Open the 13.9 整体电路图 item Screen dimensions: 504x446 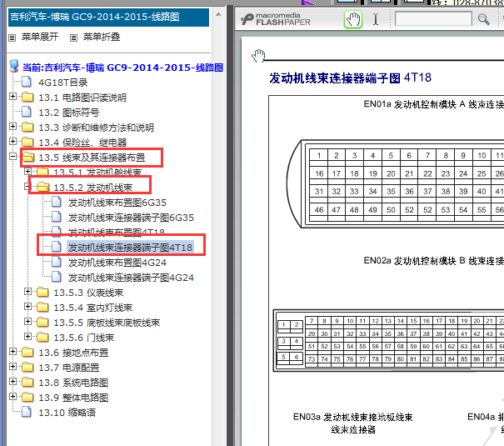(73, 398)
